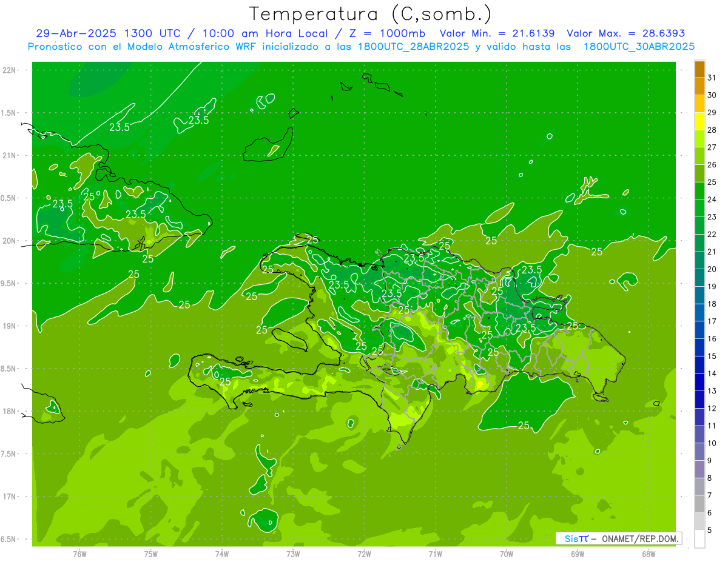Screen dimensions: 728x562
Task: Select "Valor Max. = 28.6393" text
Action: pos(625,33)
